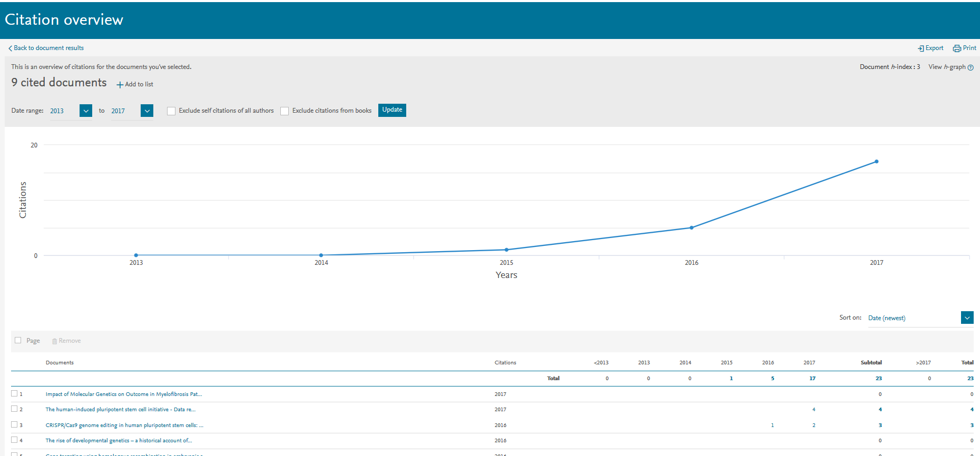Click the 2014 data point on chart

pyautogui.click(x=321, y=255)
